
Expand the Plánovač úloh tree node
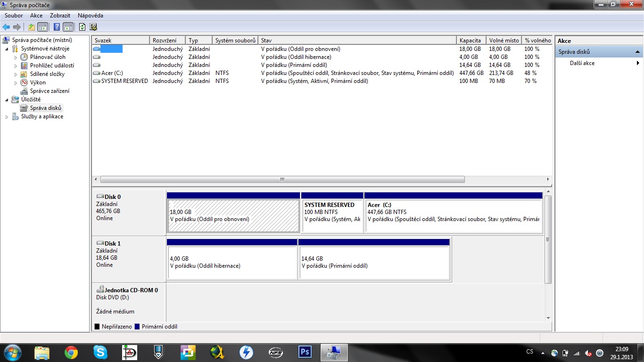[x=16, y=58]
